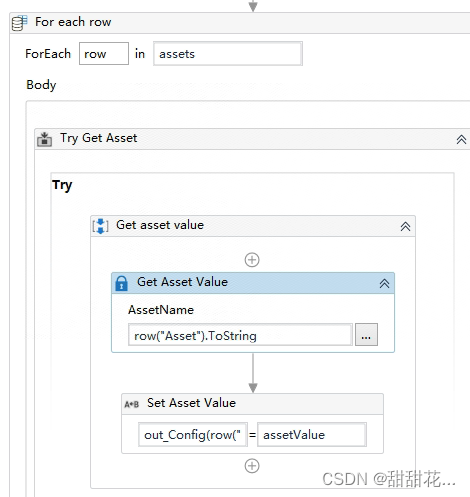Click the Body label
The image size is (470, 497).
pyautogui.click(x=41, y=85)
